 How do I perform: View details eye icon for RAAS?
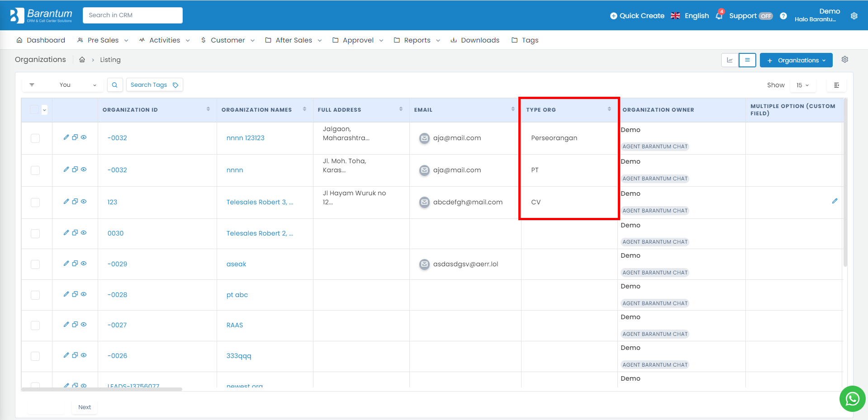(x=84, y=325)
